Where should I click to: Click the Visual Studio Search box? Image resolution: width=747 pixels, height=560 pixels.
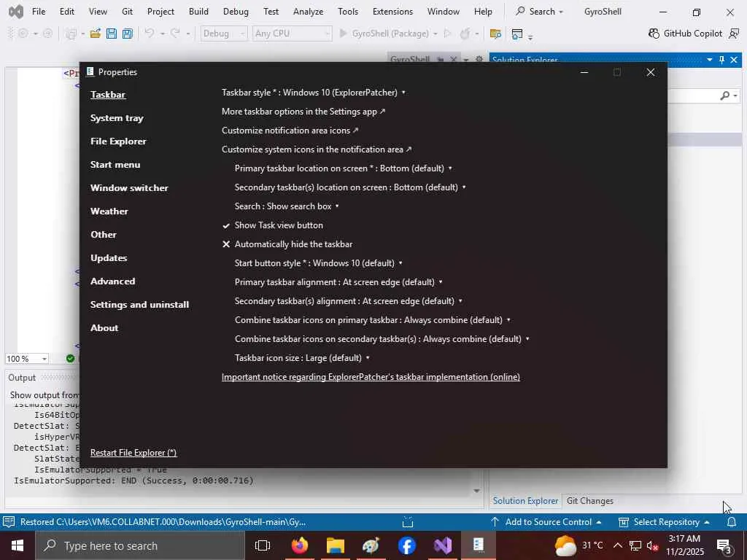pos(539,12)
